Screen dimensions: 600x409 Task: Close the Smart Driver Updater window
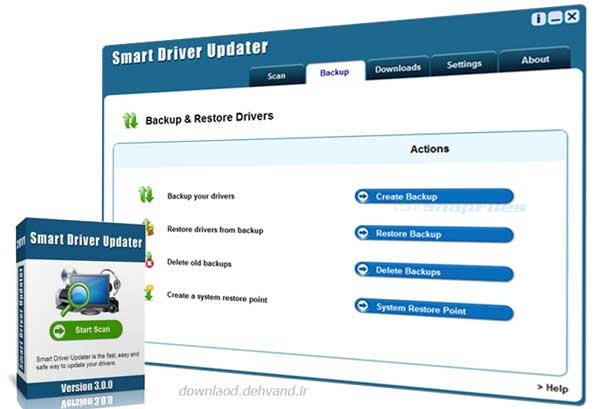[x=572, y=16]
